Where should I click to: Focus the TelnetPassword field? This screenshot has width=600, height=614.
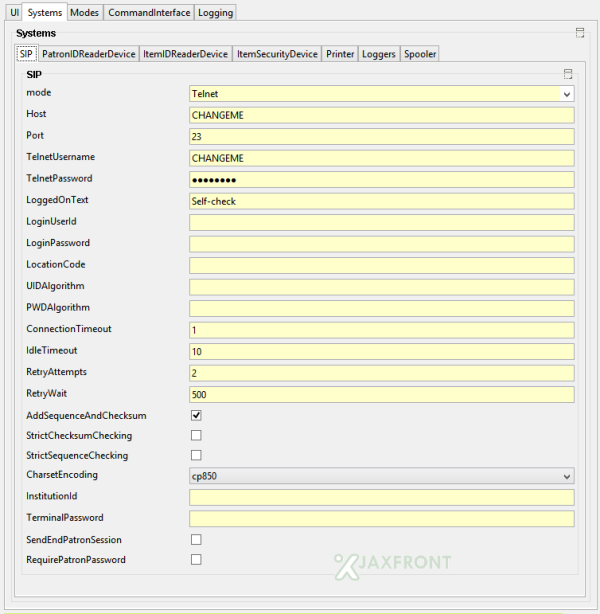381,180
